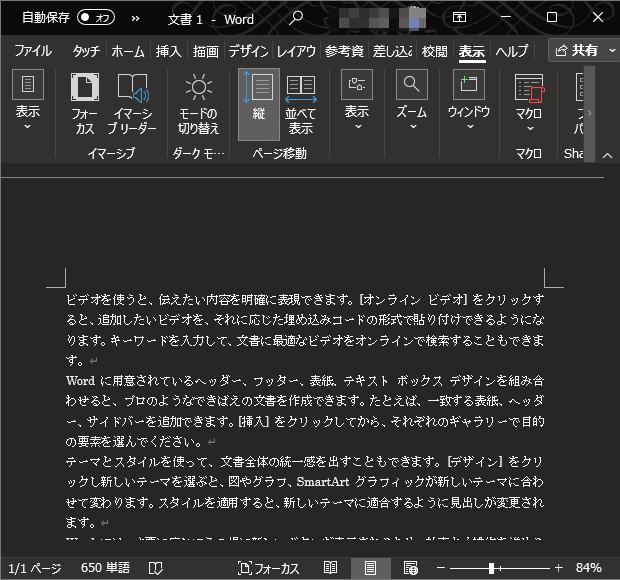Expand the Zoom dropdown in ribbon
The image size is (620, 580).
(412, 100)
